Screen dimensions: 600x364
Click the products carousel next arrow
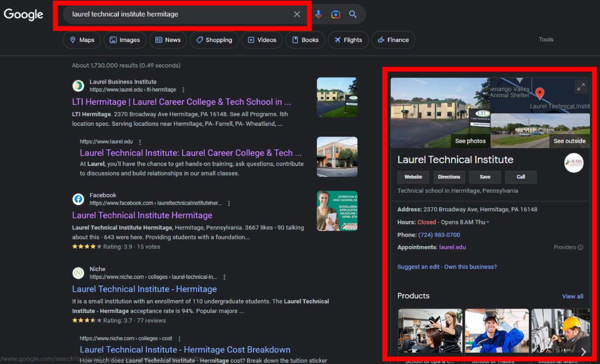(x=583, y=352)
